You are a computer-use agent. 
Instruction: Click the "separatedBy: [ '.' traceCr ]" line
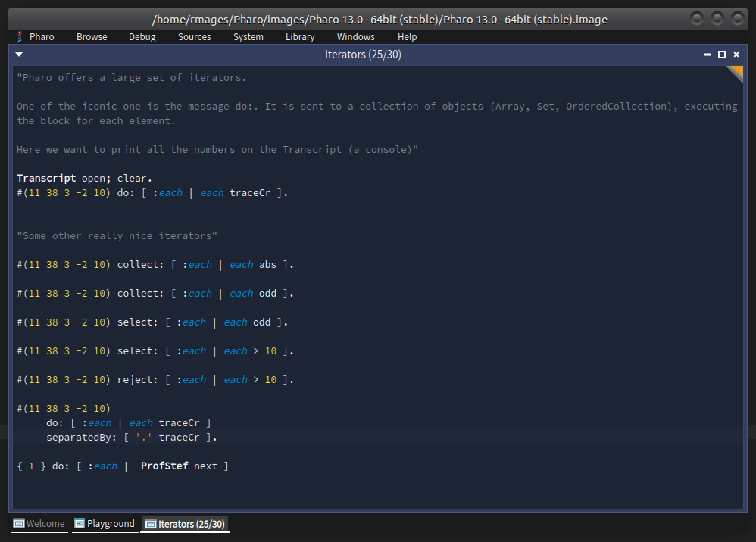click(132, 438)
